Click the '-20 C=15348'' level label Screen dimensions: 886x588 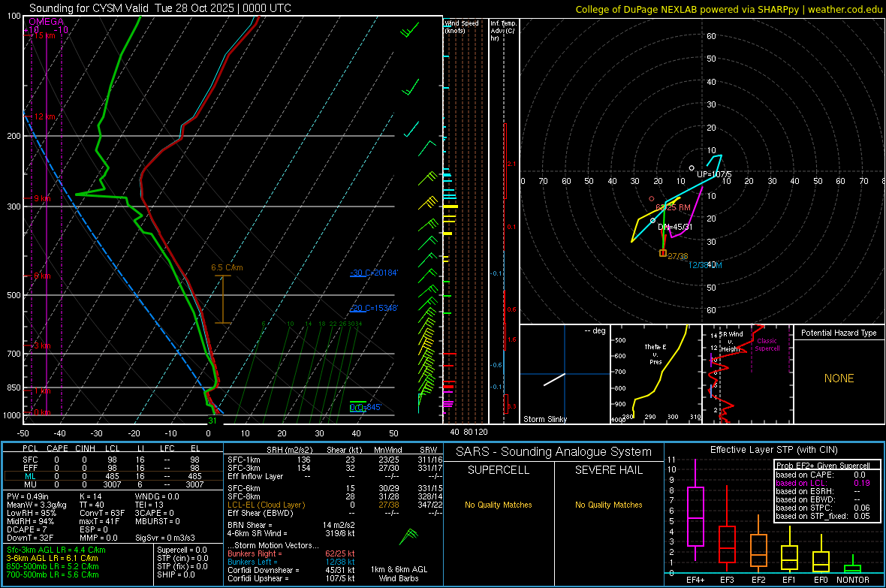click(374, 308)
